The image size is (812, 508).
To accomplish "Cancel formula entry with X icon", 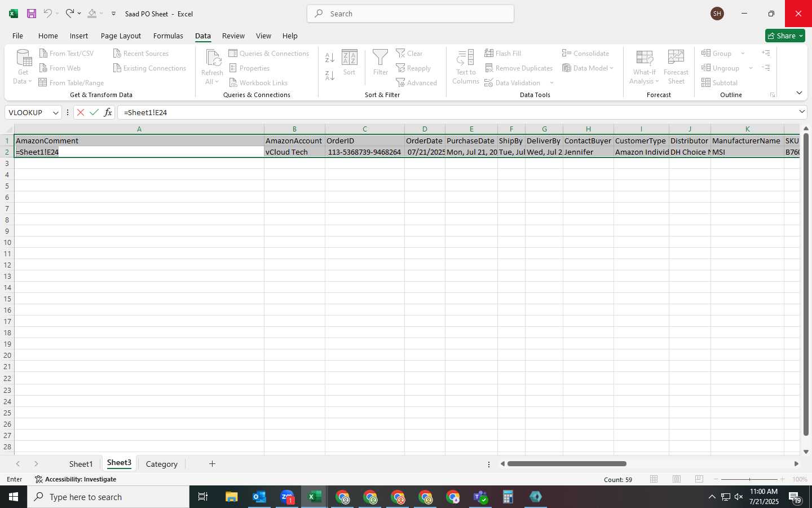I will click(x=81, y=112).
